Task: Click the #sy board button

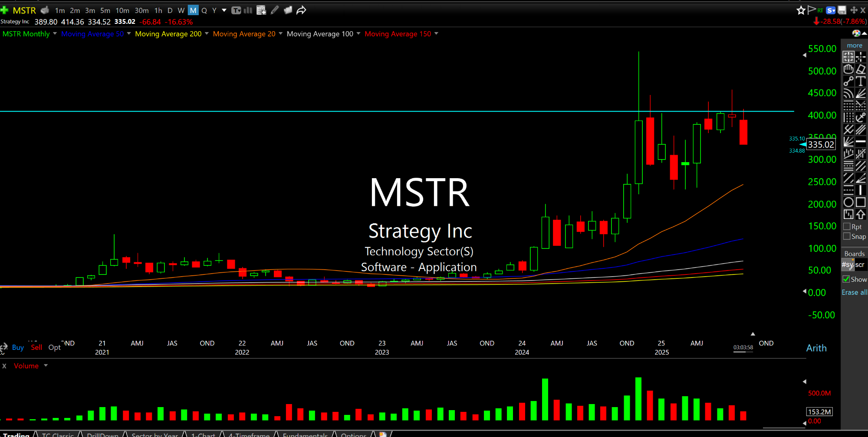Action: click(848, 264)
